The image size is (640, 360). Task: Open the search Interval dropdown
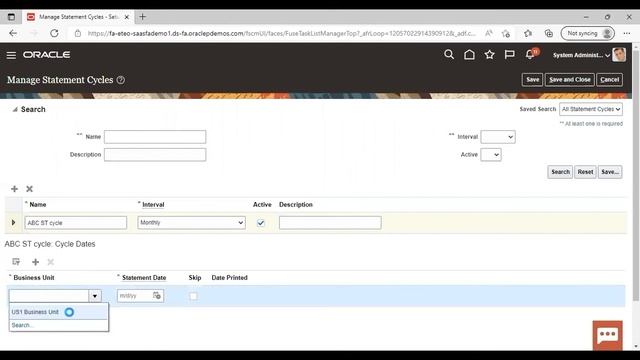coord(498,137)
